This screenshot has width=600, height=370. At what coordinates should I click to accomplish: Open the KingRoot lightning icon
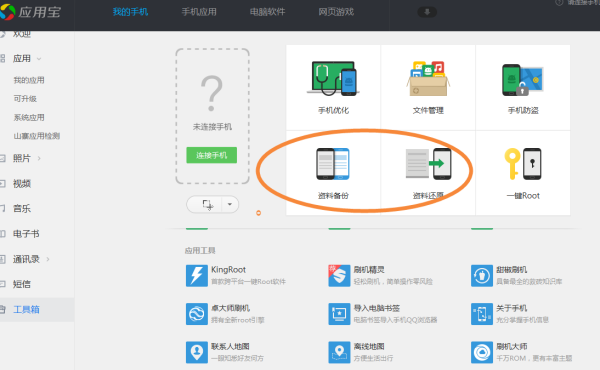(x=197, y=275)
